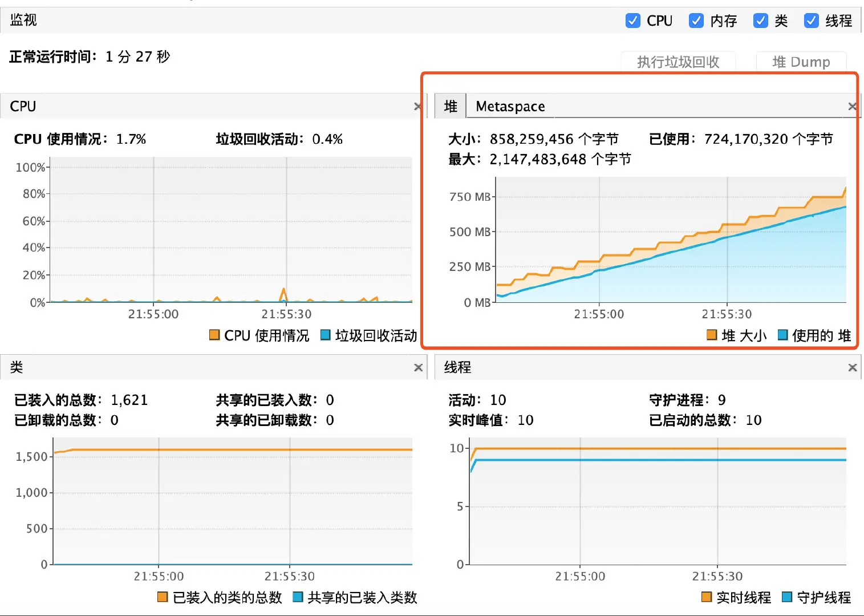Click the 守护进程 9 value

pos(722,400)
